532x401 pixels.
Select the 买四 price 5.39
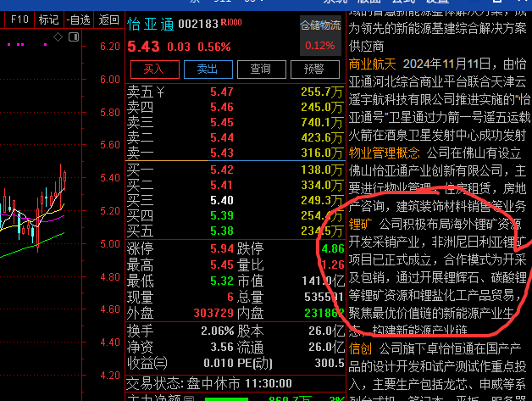coord(222,215)
